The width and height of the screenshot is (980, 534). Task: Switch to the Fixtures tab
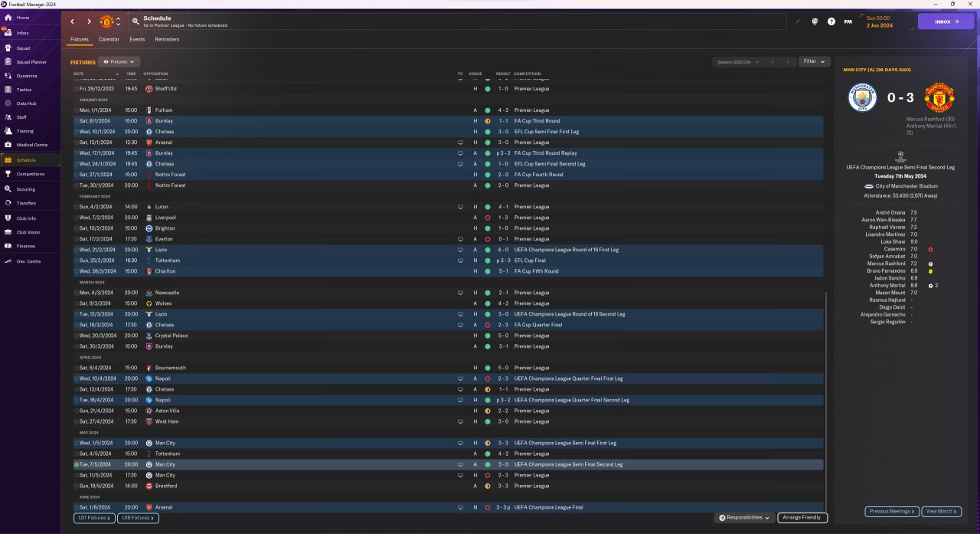(80, 39)
